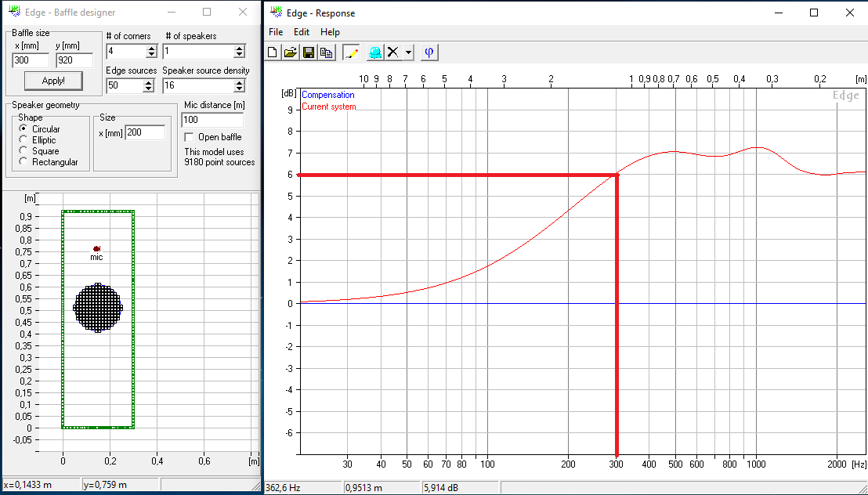The width and height of the screenshot is (868, 495).
Task: Click status bar value '0,9513 m'
Action: pos(363,488)
